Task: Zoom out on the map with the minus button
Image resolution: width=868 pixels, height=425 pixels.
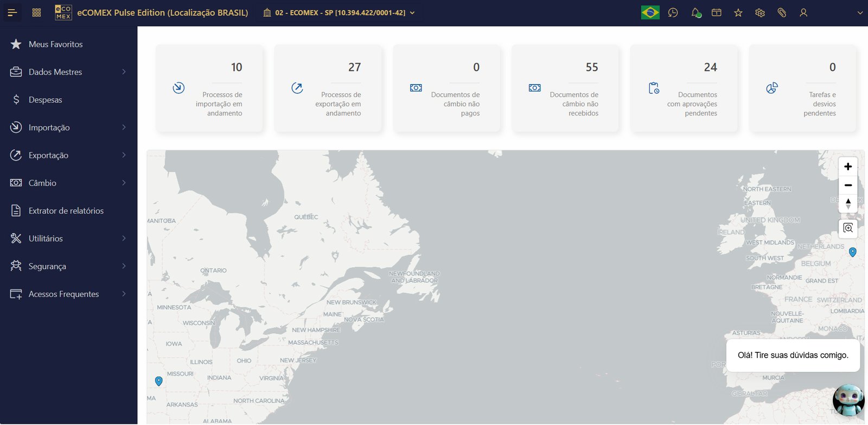Action: [848, 185]
